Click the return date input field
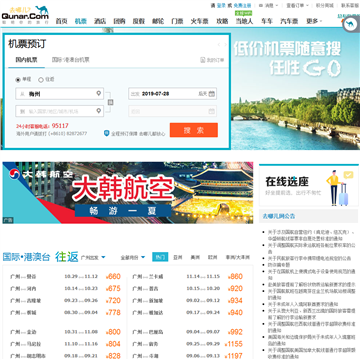This screenshot has height=360, width=360. tap(173, 111)
